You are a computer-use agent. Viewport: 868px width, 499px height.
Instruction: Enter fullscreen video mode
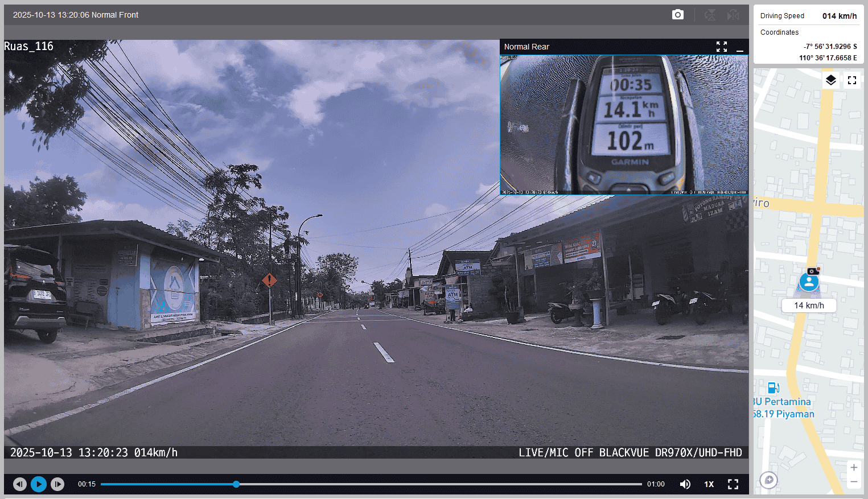[x=733, y=484]
